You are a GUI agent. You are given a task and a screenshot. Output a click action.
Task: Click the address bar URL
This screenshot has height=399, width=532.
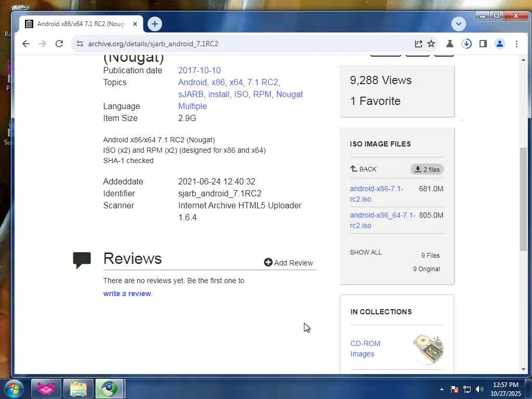click(153, 44)
